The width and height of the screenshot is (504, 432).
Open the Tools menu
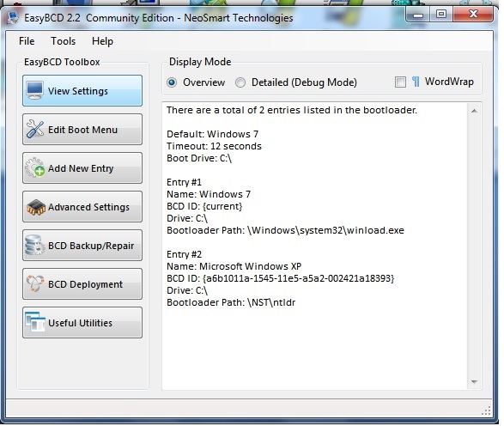pyautogui.click(x=63, y=41)
